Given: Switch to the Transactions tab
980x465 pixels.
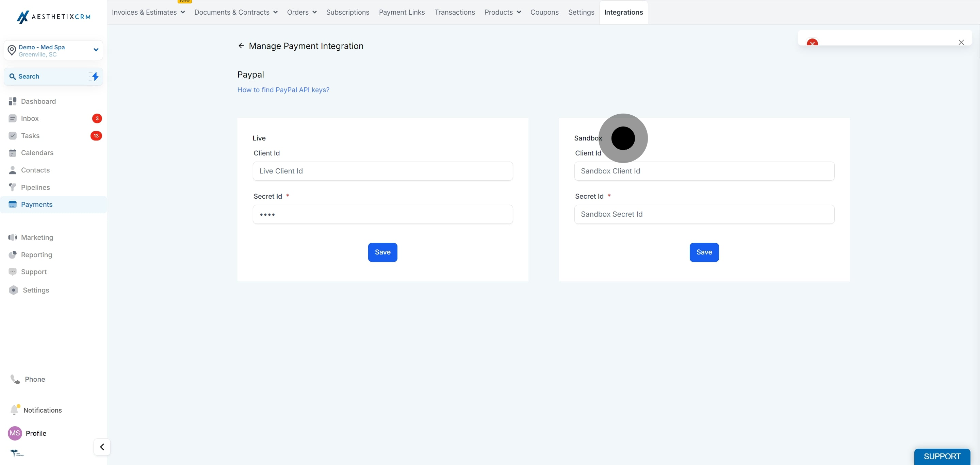Looking at the screenshot, I should (x=455, y=12).
